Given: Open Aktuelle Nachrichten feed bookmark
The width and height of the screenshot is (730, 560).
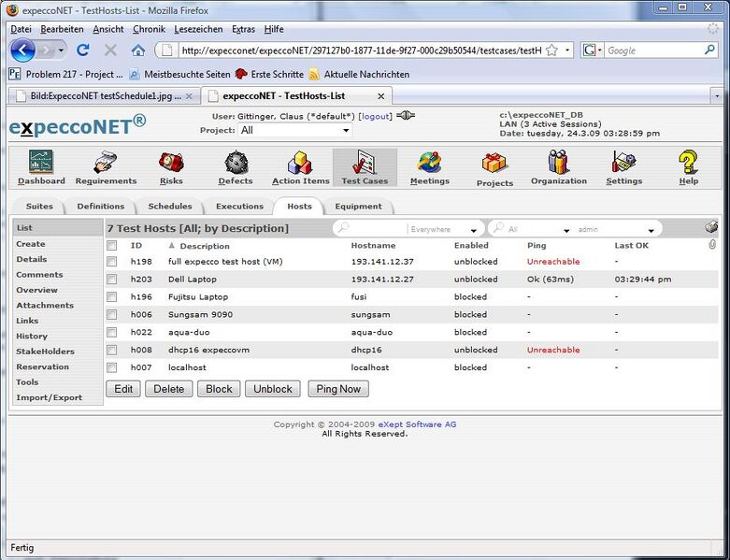Looking at the screenshot, I should 360,74.
